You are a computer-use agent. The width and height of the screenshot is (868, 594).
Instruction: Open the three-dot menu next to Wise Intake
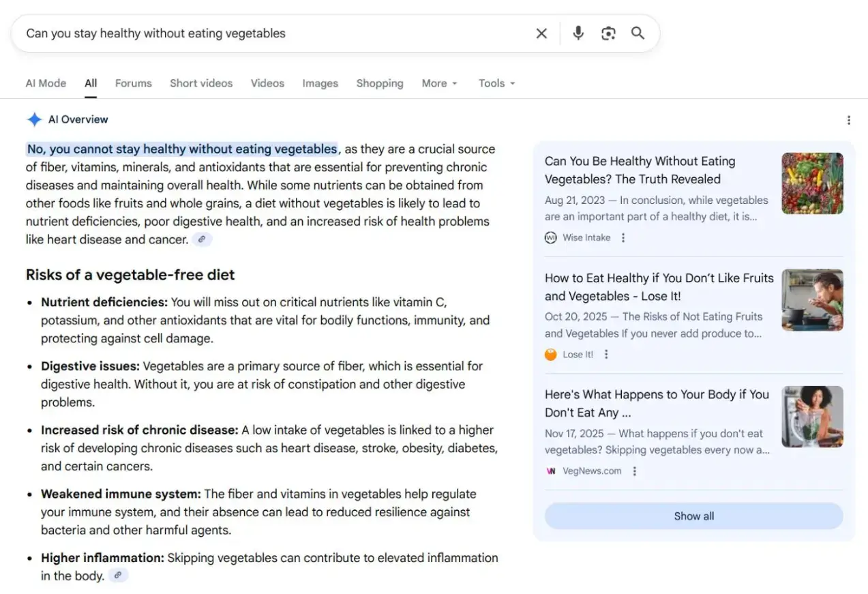[x=623, y=237]
